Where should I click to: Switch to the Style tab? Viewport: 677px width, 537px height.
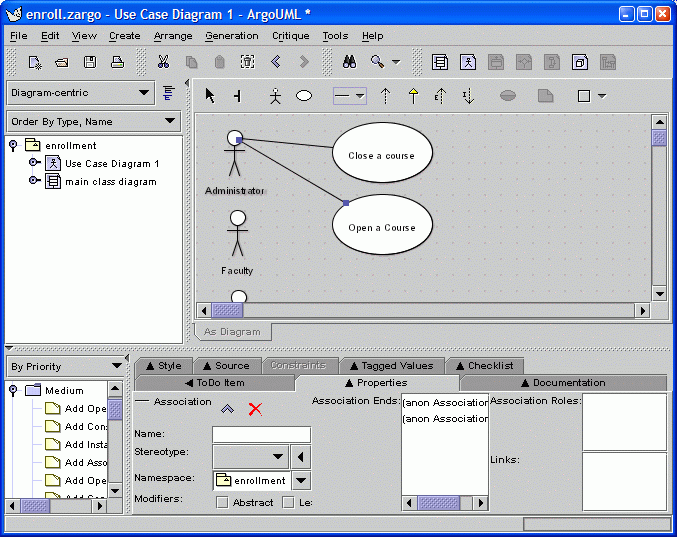coord(164,366)
